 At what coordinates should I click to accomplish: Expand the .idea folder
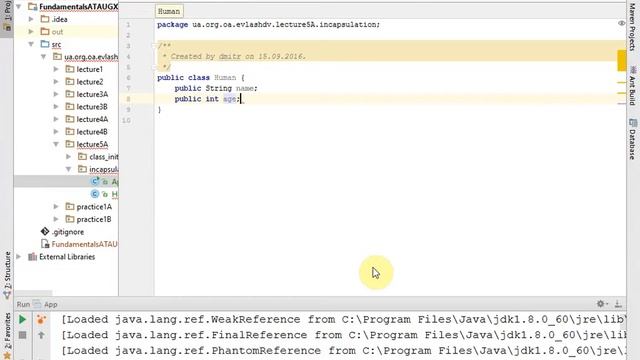coord(31,19)
